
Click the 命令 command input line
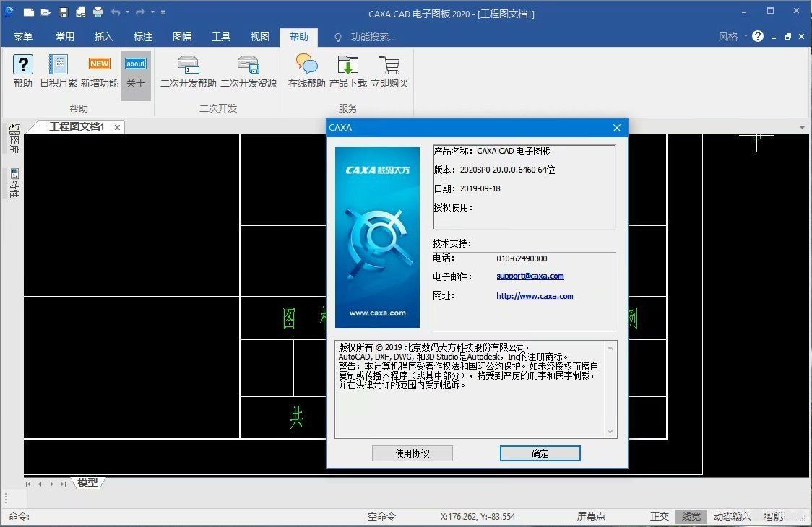tap(181, 516)
